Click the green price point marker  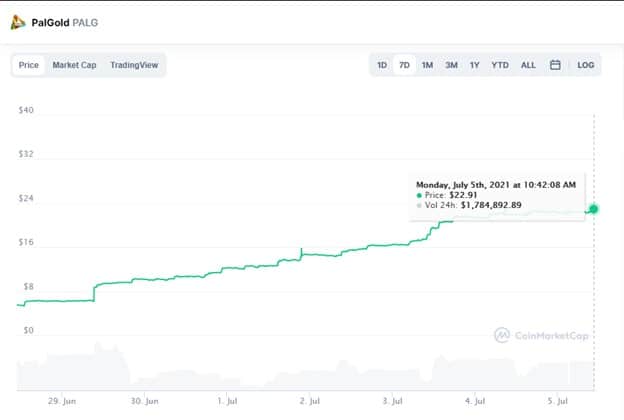594,209
